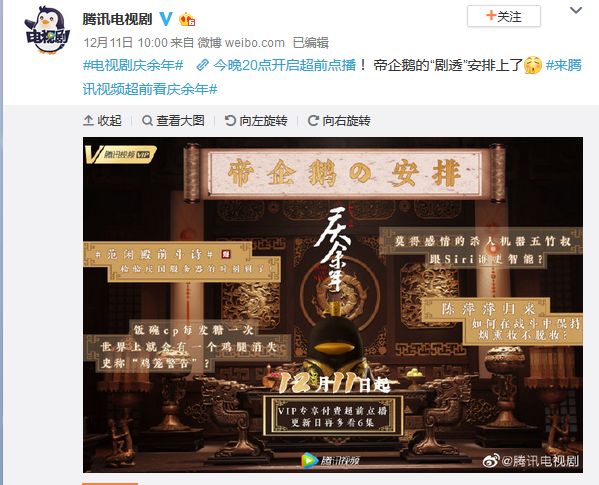
Task: Click the collapse upload-arrow icon beside 收起
Action: click(x=88, y=121)
